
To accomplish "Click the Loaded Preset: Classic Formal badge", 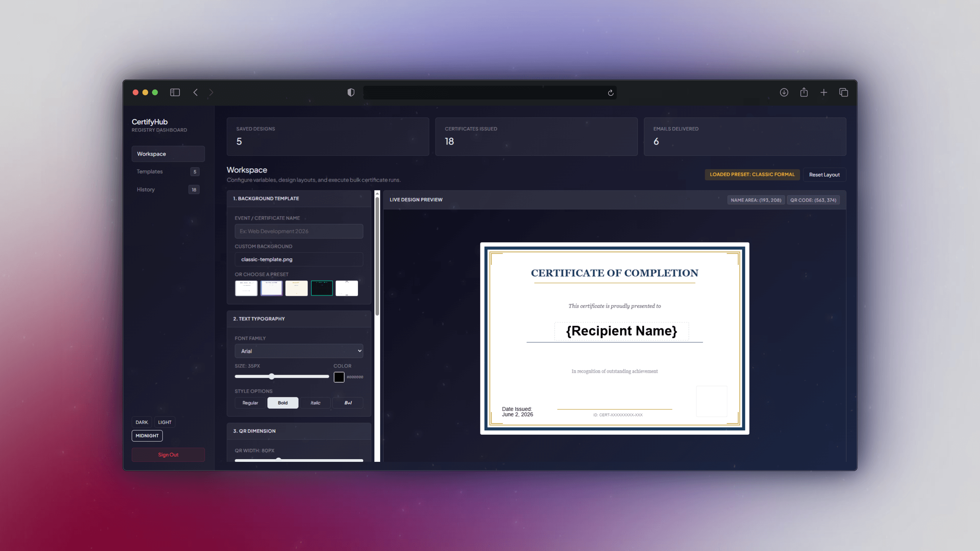I will pos(752,174).
